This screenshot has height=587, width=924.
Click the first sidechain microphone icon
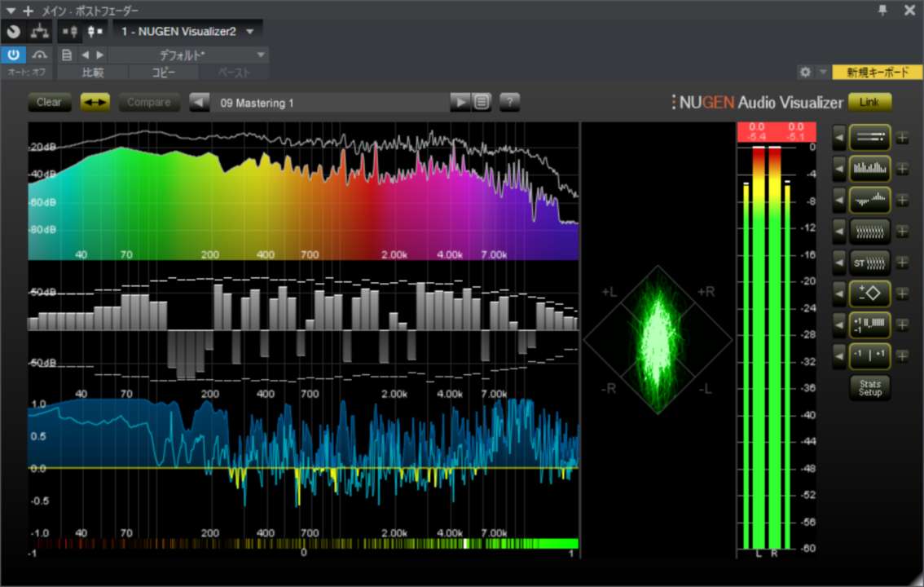[x=70, y=32]
